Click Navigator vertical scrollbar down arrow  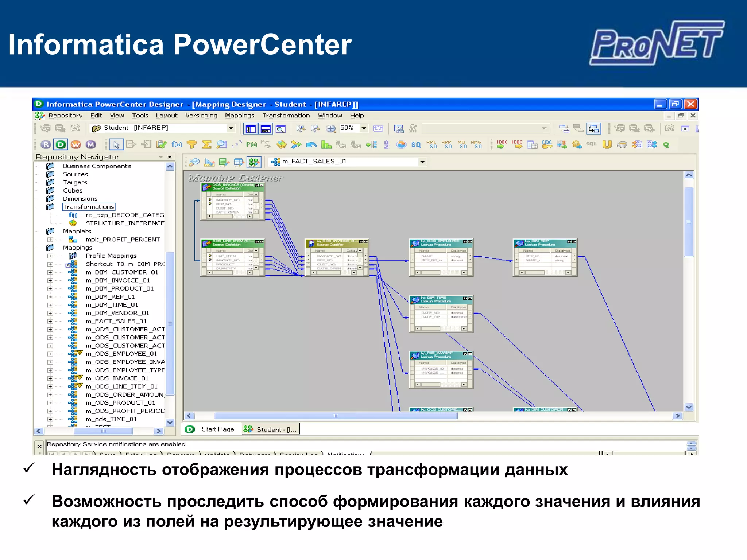[x=170, y=422]
